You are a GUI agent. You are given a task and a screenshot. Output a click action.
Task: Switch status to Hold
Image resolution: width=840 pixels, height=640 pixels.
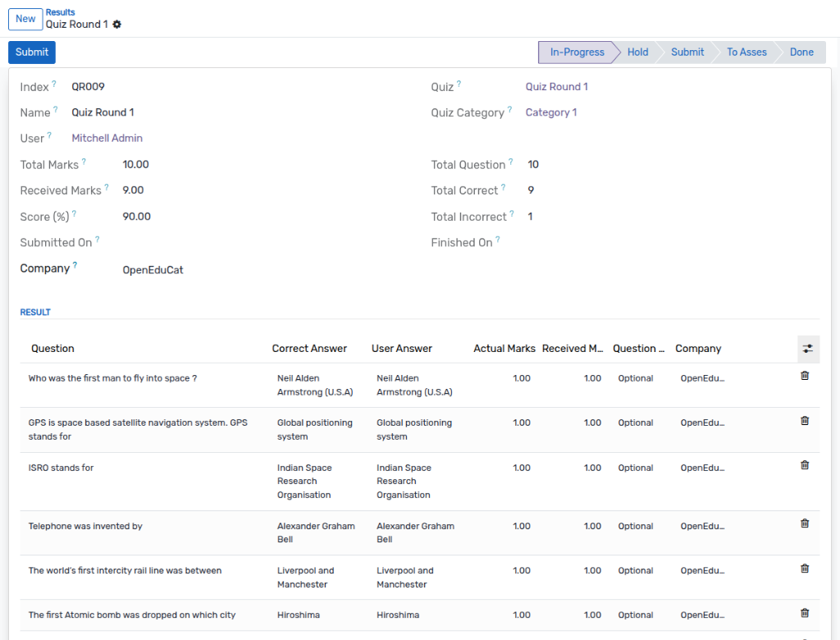click(637, 53)
